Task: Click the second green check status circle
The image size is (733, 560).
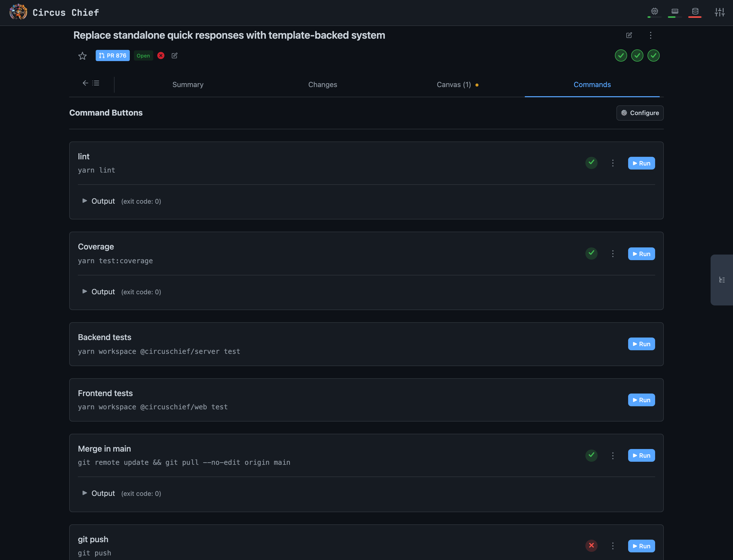Action: [x=637, y=56]
